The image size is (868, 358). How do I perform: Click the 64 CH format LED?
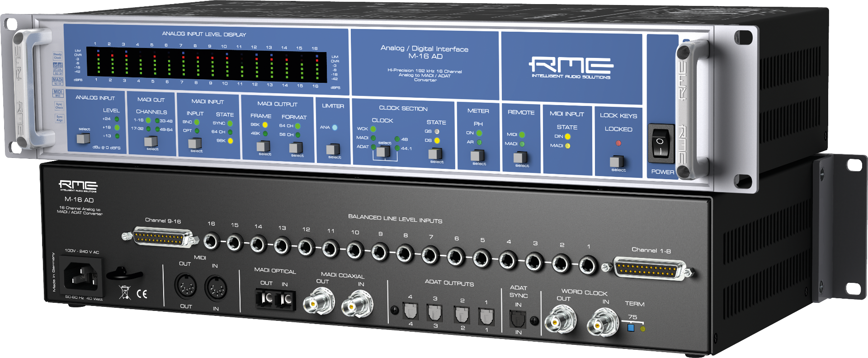click(298, 126)
